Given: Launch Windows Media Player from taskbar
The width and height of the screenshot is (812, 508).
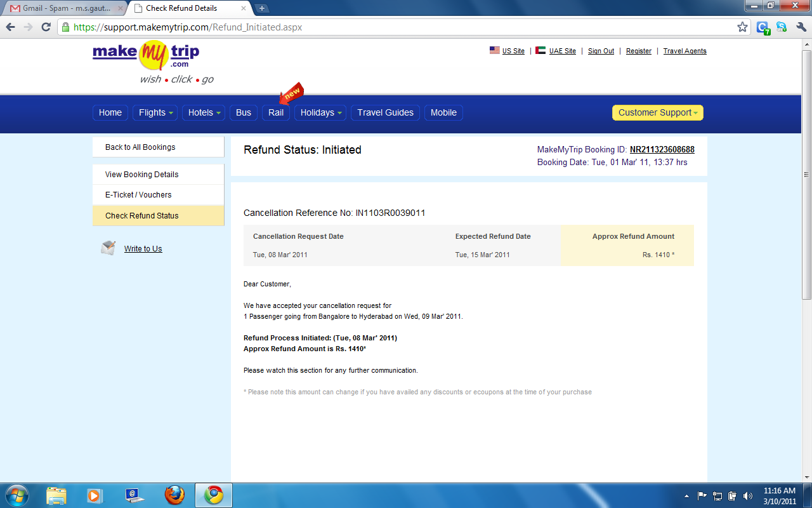Looking at the screenshot, I should coord(95,495).
